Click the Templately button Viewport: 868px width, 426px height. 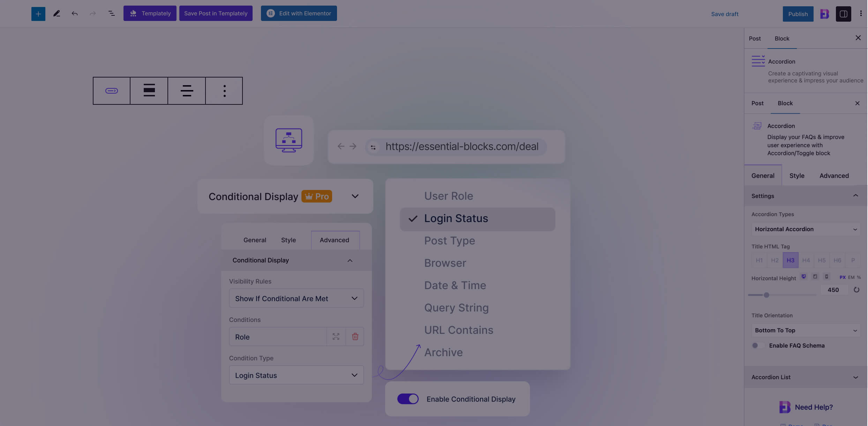click(150, 13)
